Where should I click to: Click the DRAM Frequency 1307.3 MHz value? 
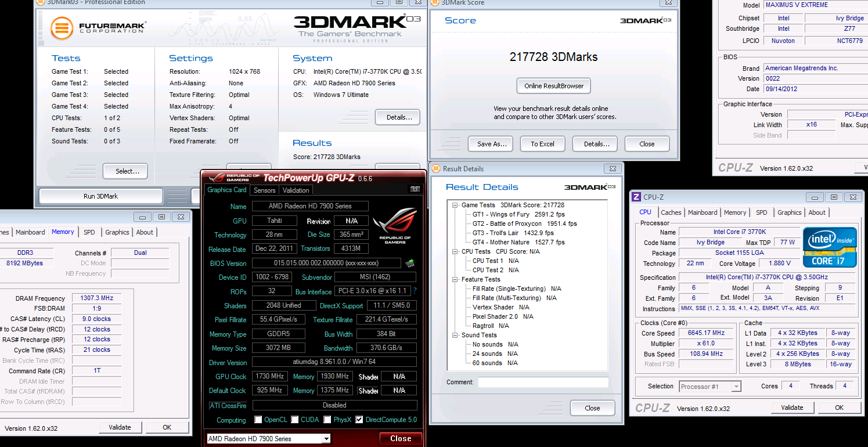pos(97,298)
